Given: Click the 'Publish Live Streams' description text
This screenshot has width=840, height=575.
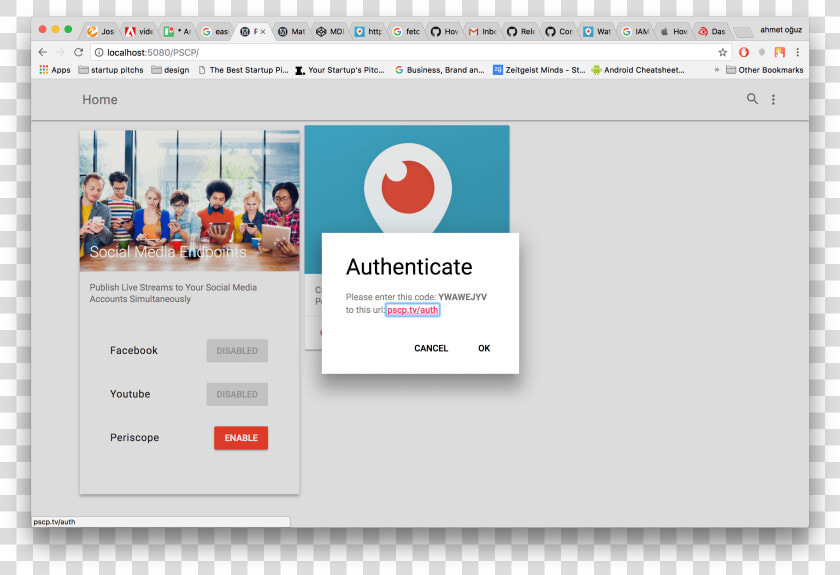Looking at the screenshot, I should pos(173,293).
